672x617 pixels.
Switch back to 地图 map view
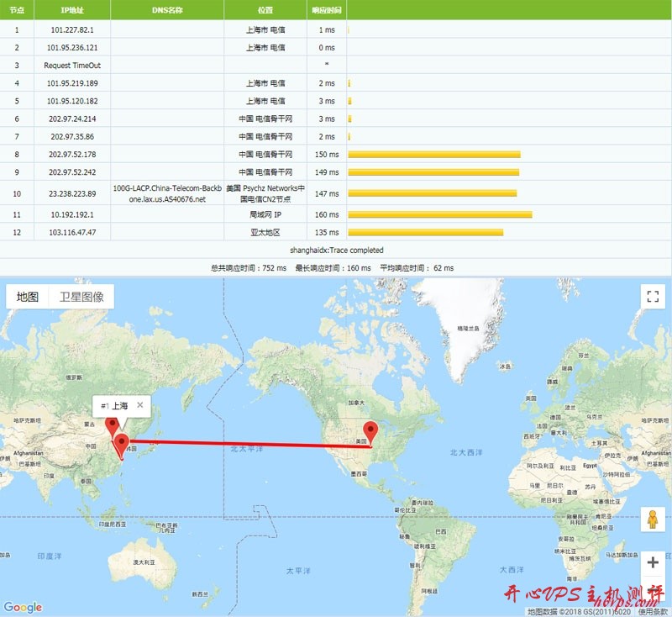pyautogui.click(x=28, y=296)
